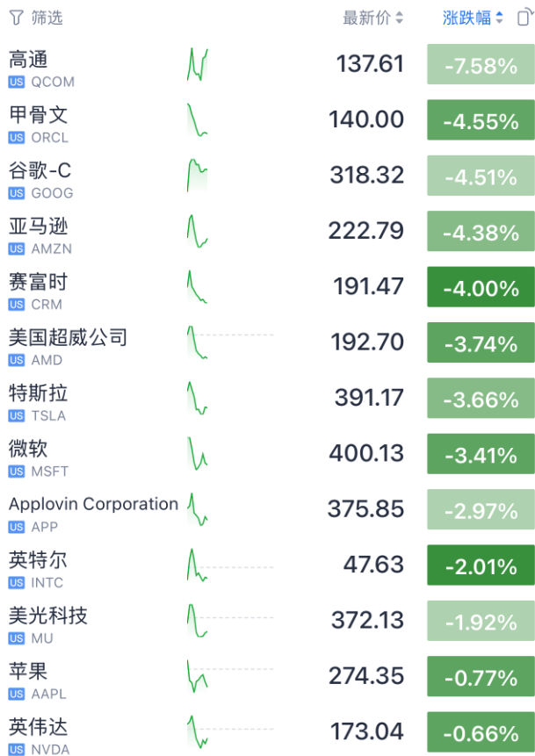Toggle the -0.66% badge on 英伟达 row
The height and width of the screenshot is (756, 535).
pyautogui.click(x=480, y=730)
